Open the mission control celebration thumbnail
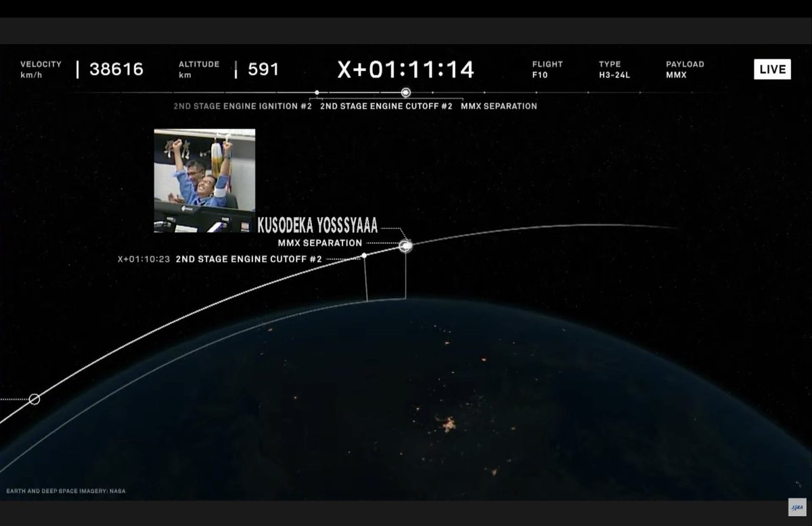Image resolution: width=812 pixels, height=526 pixels. [x=204, y=181]
